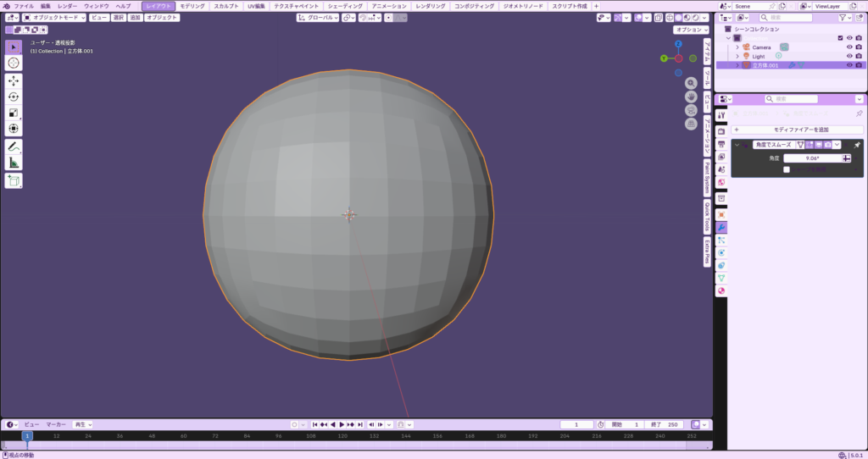Open the グローバル transform orientation dropdown
868x459 pixels.
pos(319,17)
